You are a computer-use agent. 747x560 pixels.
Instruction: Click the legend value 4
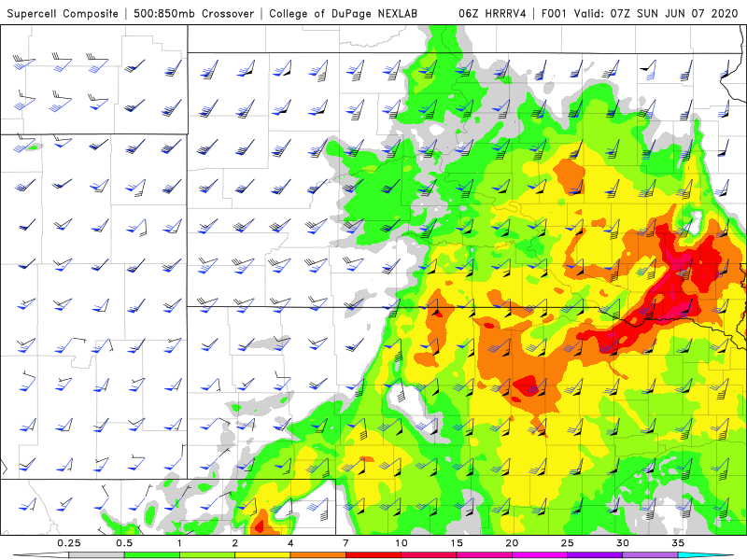click(290, 543)
